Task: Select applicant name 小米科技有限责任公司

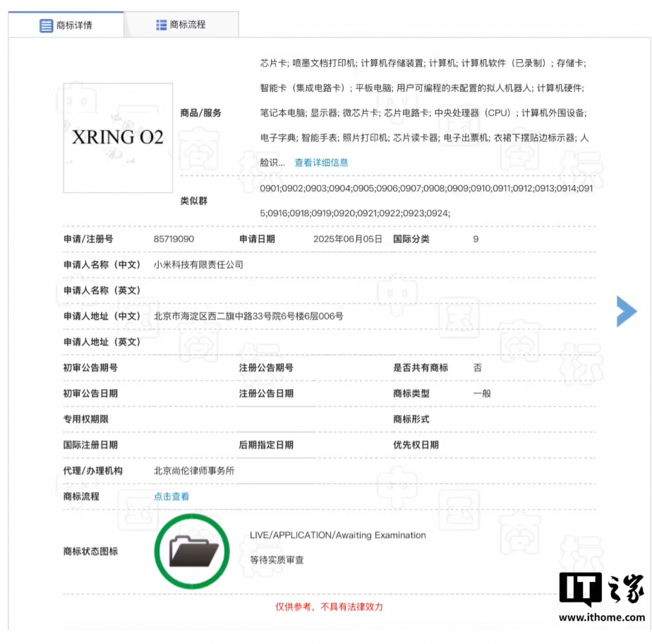Action: (198, 265)
